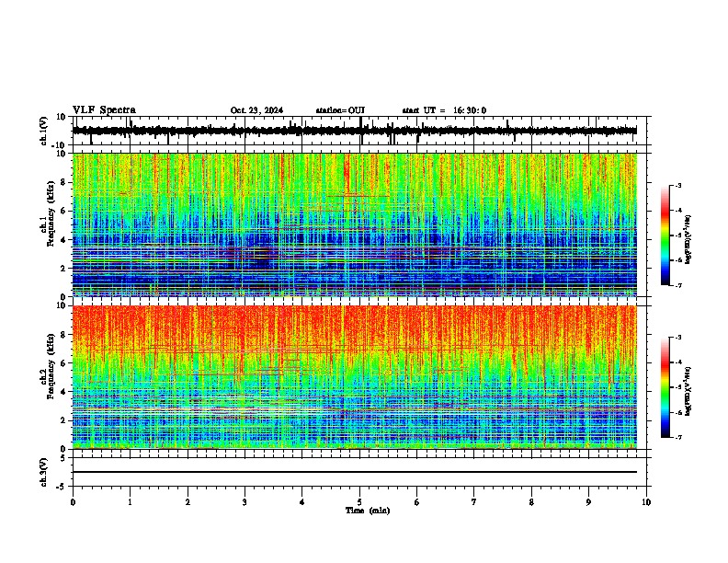Click the "start UT = 16:30:0" header text

pyautogui.click(x=444, y=110)
